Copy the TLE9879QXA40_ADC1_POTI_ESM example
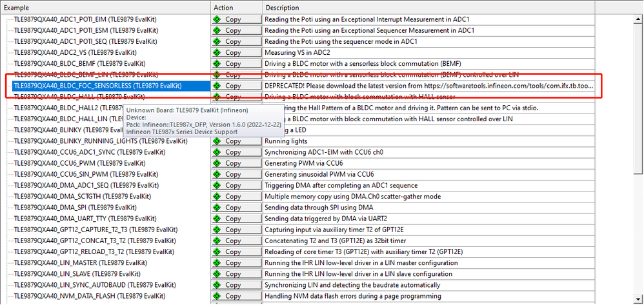This screenshot has width=644, height=305. point(237,30)
